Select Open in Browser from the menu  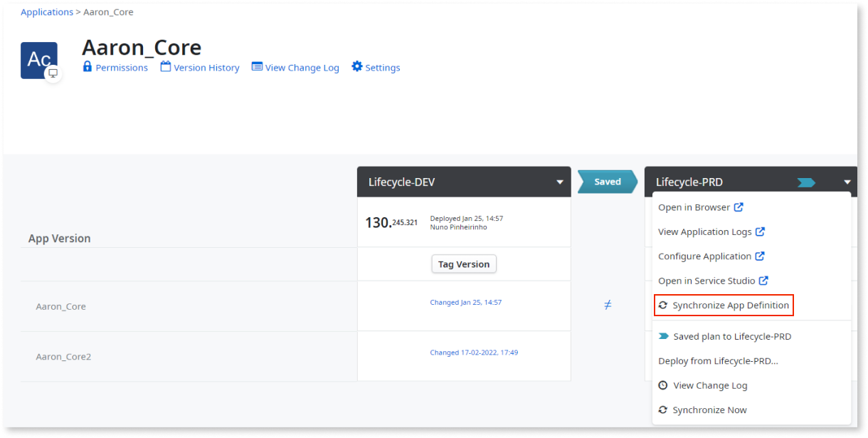pos(694,207)
